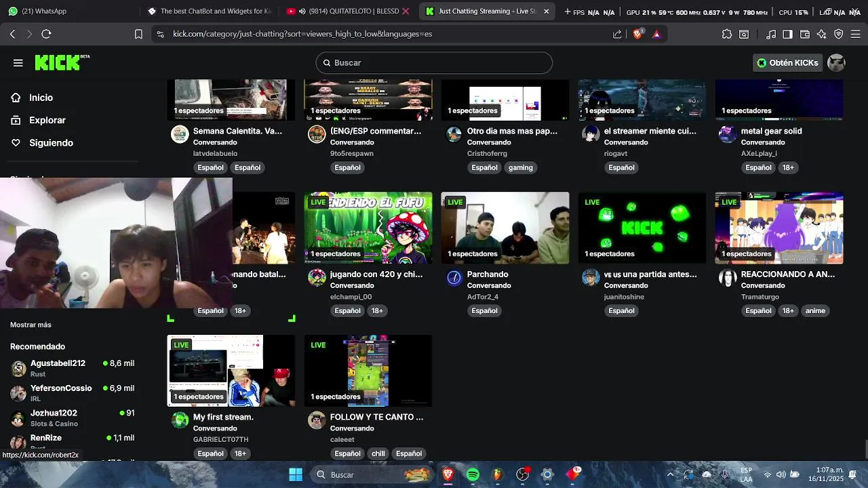Open the hamburger sidebar menu next to the Kick logo
Screen dimensions: 868x488
[18, 63]
